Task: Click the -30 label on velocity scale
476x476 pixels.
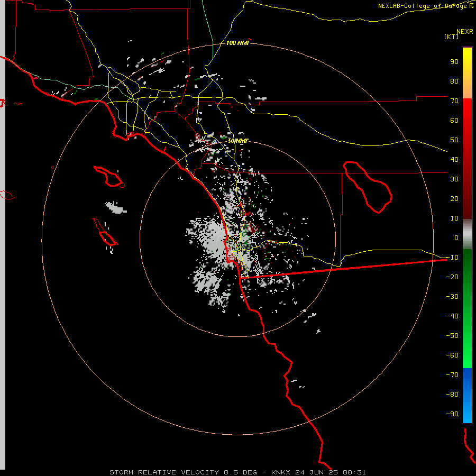Action: [452, 297]
